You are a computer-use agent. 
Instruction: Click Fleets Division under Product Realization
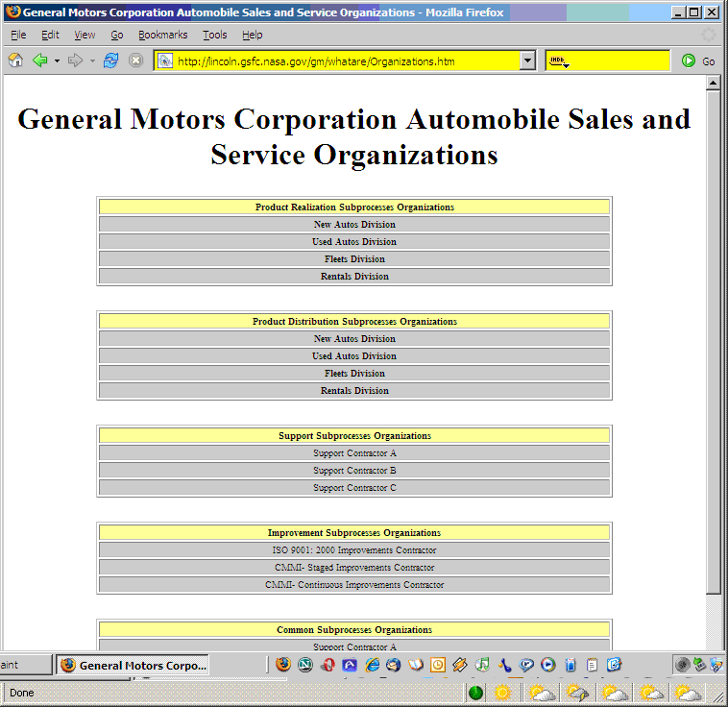tap(354, 258)
